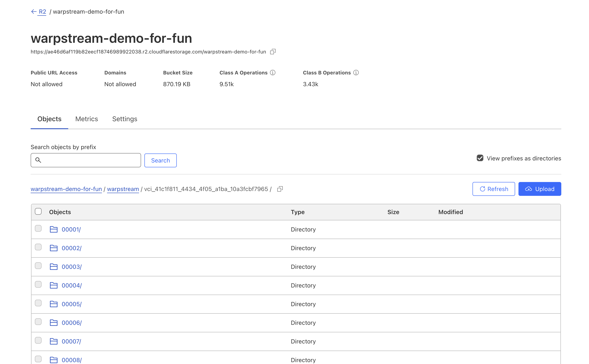Check the box for directory 00003/

coord(38,266)
